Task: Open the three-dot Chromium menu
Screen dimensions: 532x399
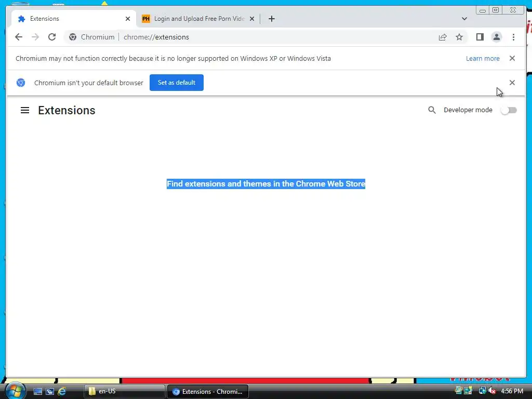Action: point(513,37)
